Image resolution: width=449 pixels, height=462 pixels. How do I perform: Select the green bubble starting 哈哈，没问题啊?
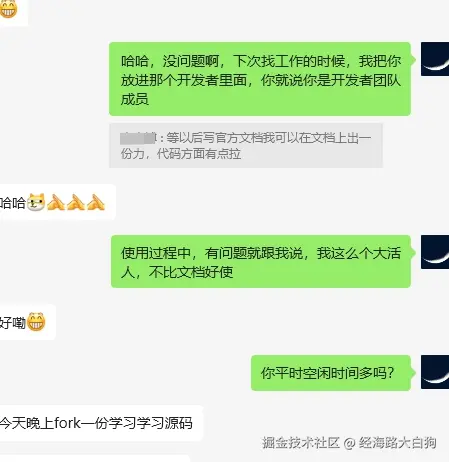point(260,79)
